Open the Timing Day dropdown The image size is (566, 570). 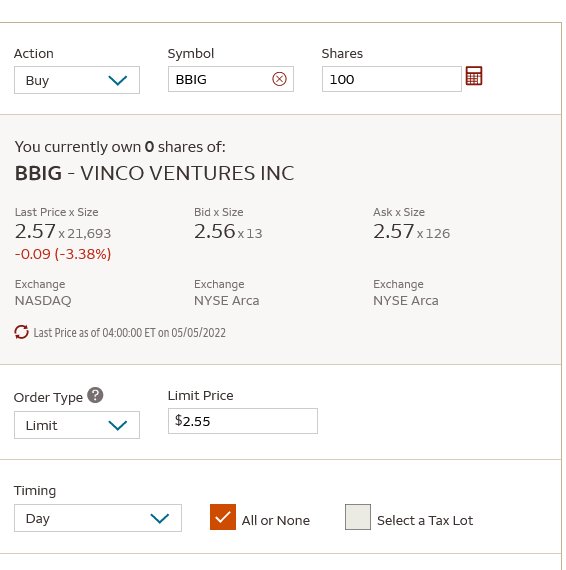(x=98, y=518)
